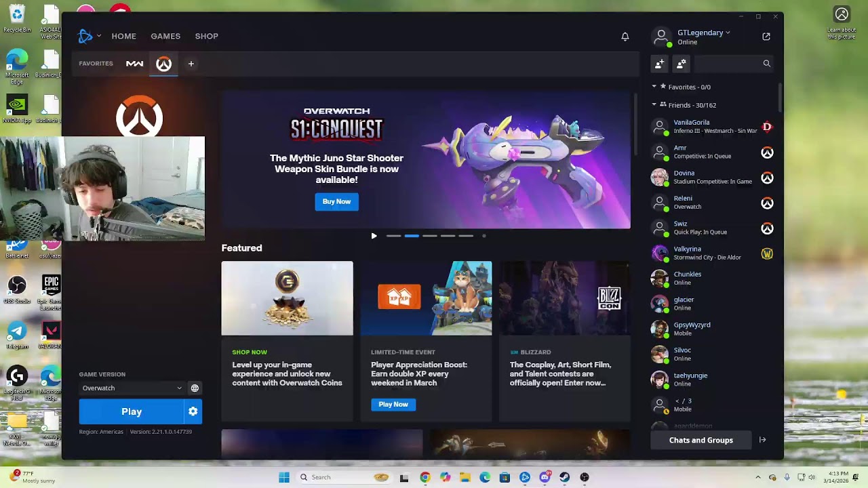
Task: Go to the SHOP tab
Action: point(207,36)
